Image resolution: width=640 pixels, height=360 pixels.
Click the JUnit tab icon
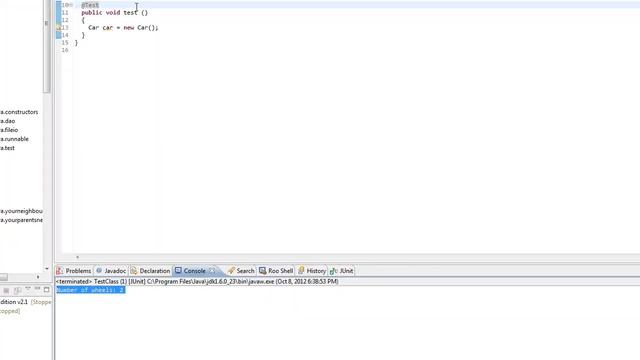[333, 271]
